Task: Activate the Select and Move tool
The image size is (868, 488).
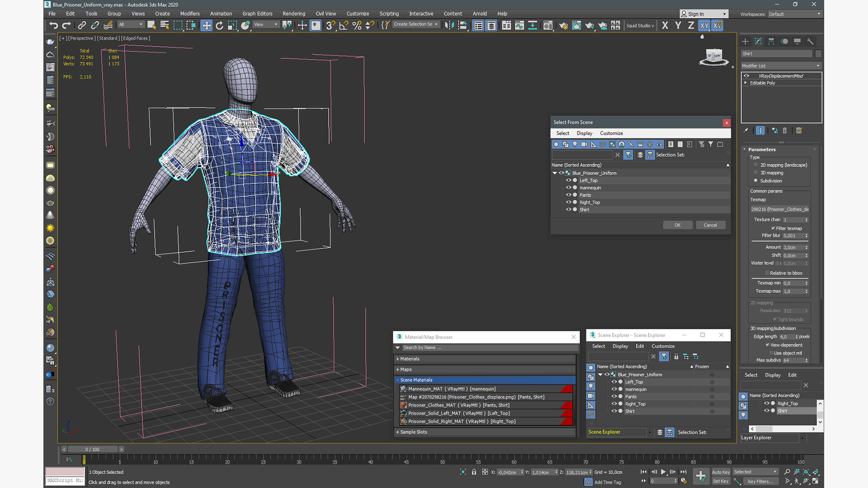Action: pyautogui.click(x=206, y=25)
